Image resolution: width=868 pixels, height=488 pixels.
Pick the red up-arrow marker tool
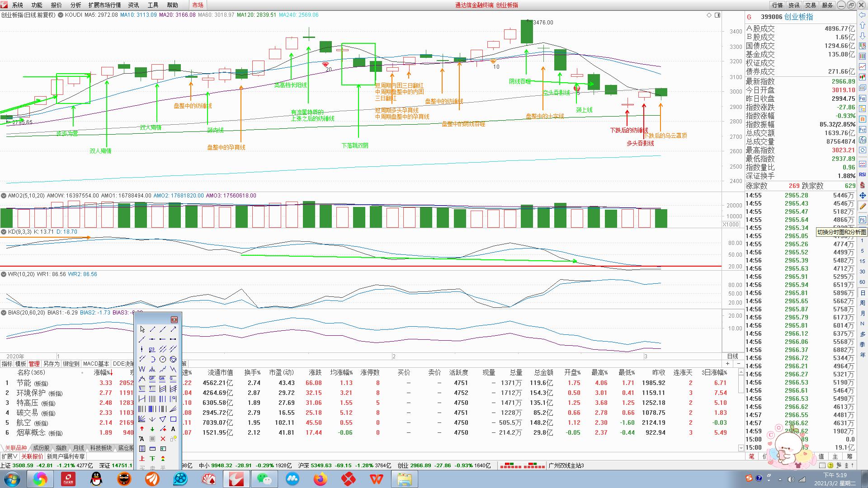(x=142, y=428)
